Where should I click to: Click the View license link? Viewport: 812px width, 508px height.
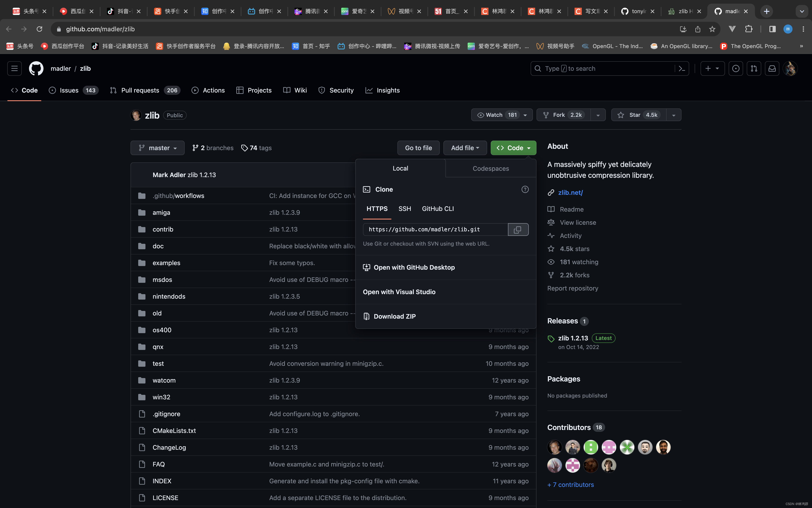tap(578, 222)
